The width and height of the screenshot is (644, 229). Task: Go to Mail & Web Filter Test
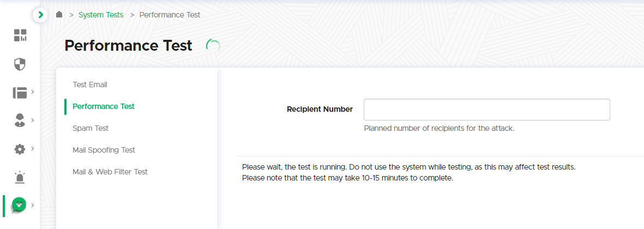pos(110,172)
